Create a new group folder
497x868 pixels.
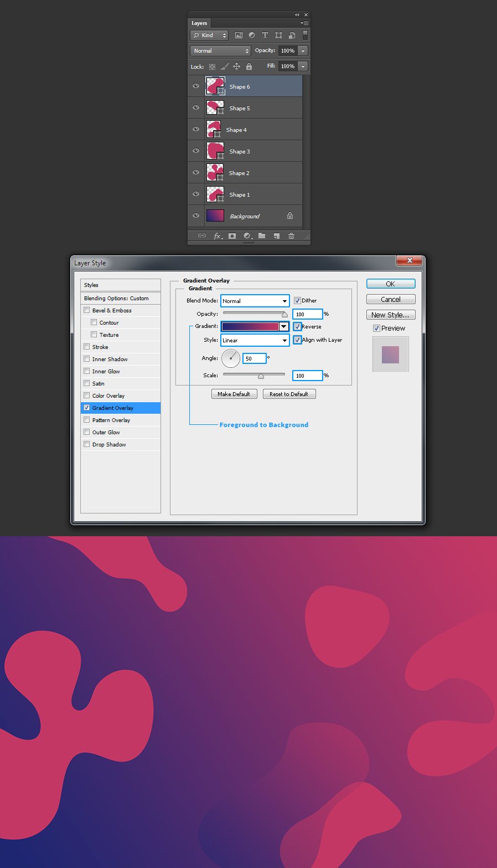click(x=262, y=236)
